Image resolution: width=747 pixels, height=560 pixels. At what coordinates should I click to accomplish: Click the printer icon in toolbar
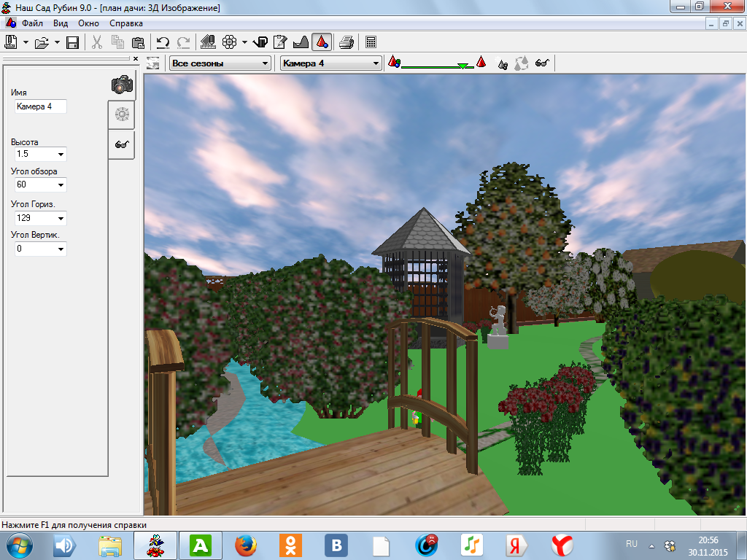pyautogui.click(x=347, y=42)
